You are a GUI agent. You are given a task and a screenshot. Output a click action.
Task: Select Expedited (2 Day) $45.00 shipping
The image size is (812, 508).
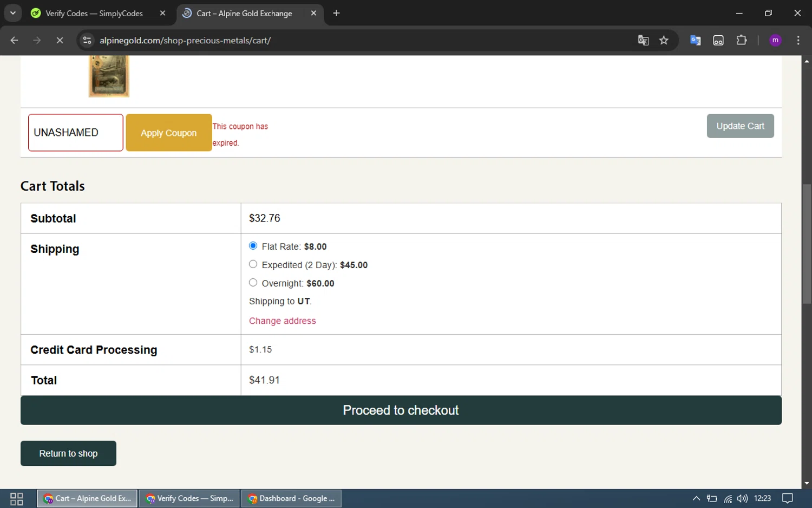pos(253,264)
